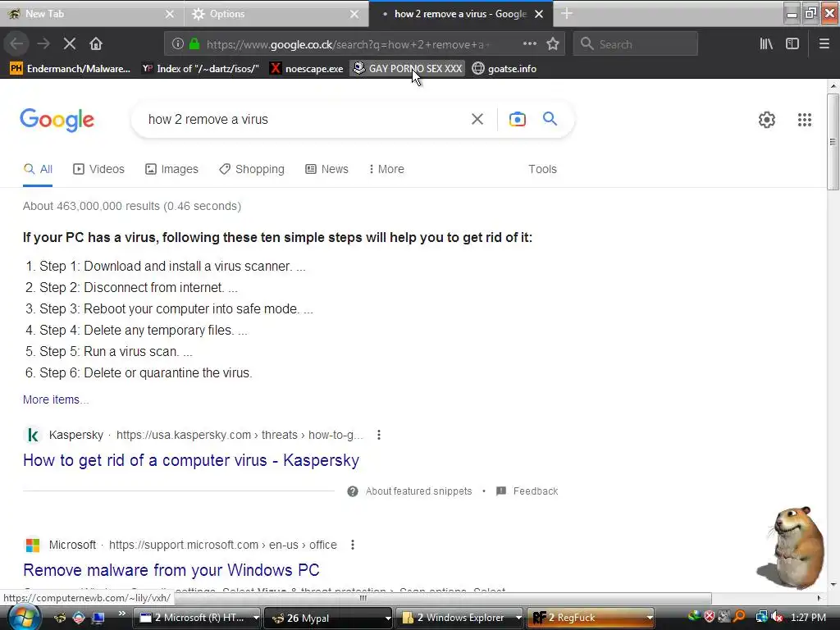The height and width of the screenshot is (630, 840).
Task: Open the More search filters menu
Action: click(386, 169)
